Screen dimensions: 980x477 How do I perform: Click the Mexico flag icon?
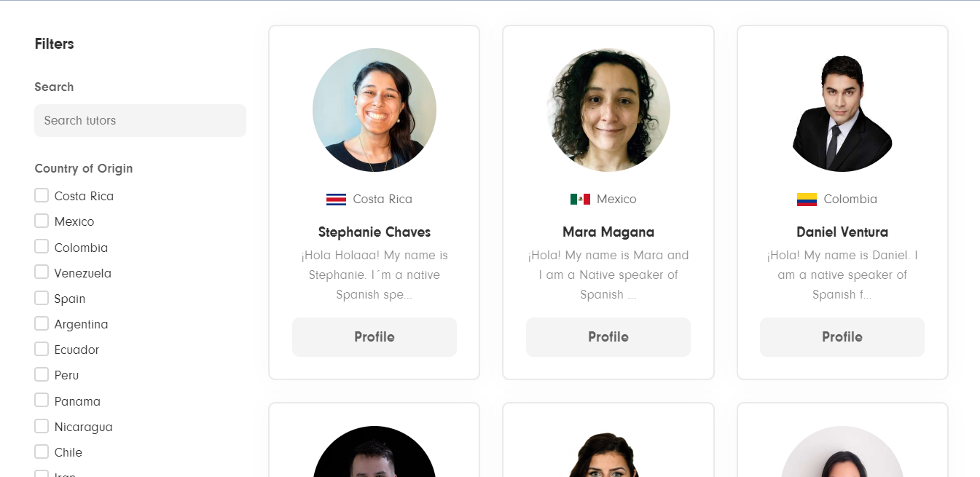[x=580, y=200]
